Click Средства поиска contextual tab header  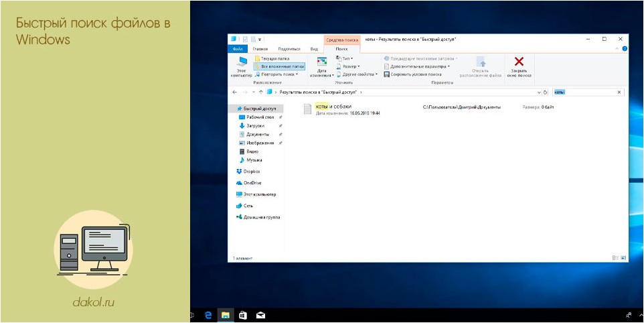(x=341, y=40)
